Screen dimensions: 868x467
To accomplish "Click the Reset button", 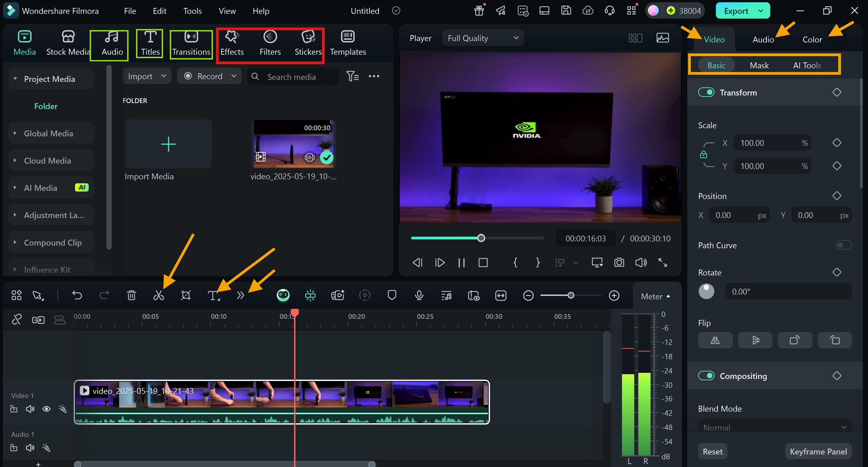I will pyautogui.click(x=712, y=452).
